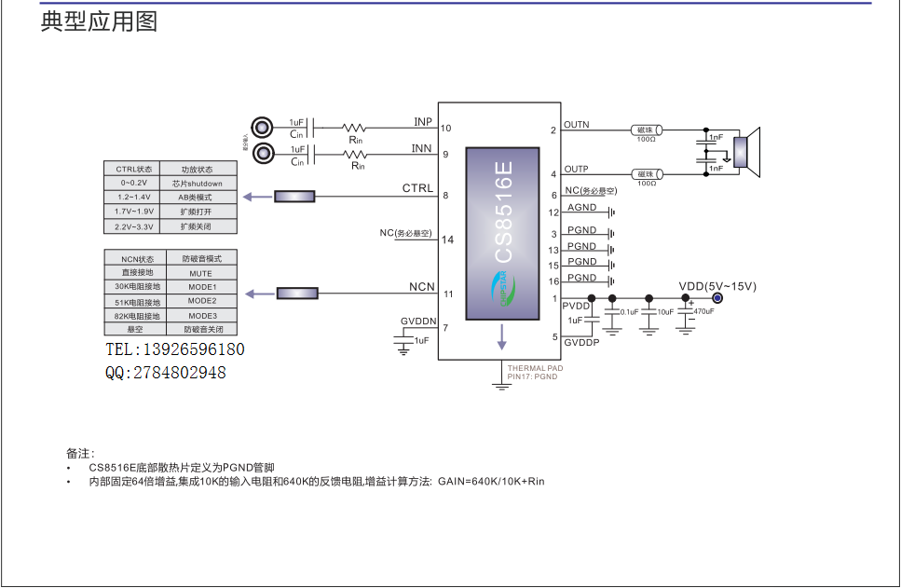Click the connector block on the CTRL line
Screen dimensions: 901x588
[294, 197]
